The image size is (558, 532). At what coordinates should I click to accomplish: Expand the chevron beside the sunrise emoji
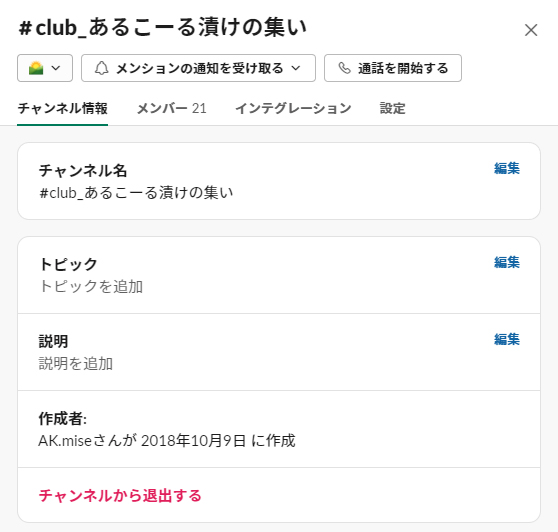click(56, 68)
